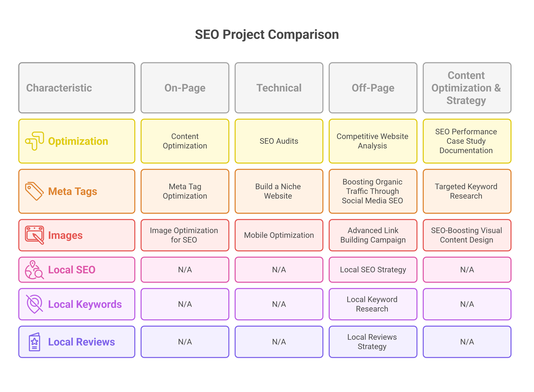
Task: Click the Characteristic header cell
Action: [77, 88]
